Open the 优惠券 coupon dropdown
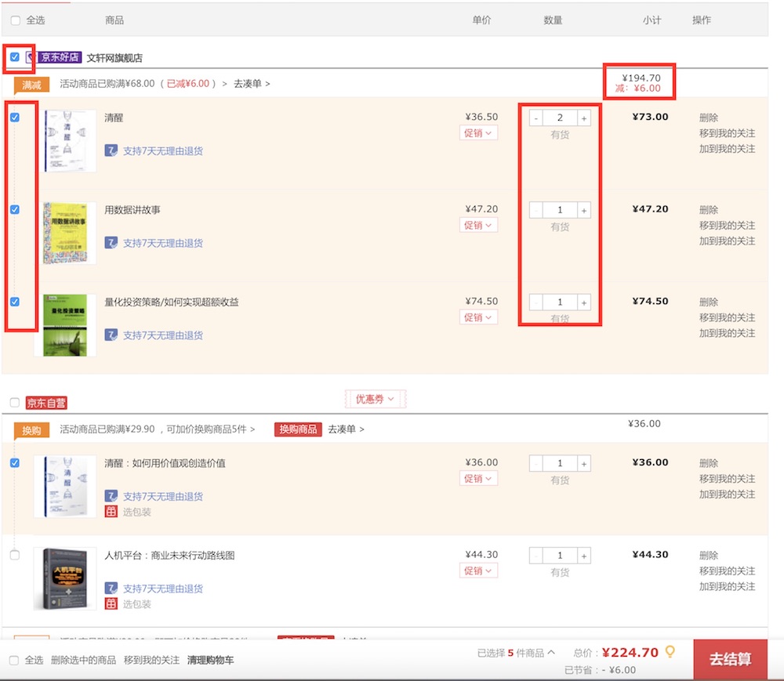Screen dimensions: 784x681 coord(375,398)
